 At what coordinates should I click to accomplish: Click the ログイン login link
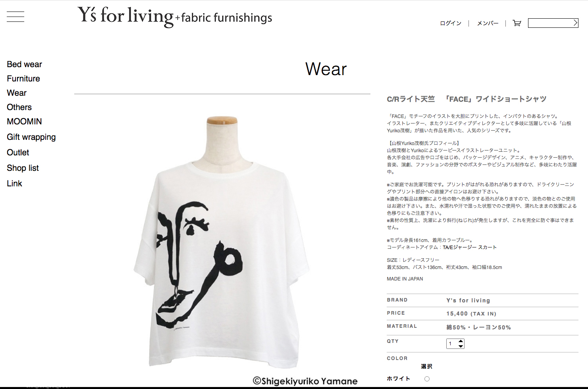click(451, 23)
